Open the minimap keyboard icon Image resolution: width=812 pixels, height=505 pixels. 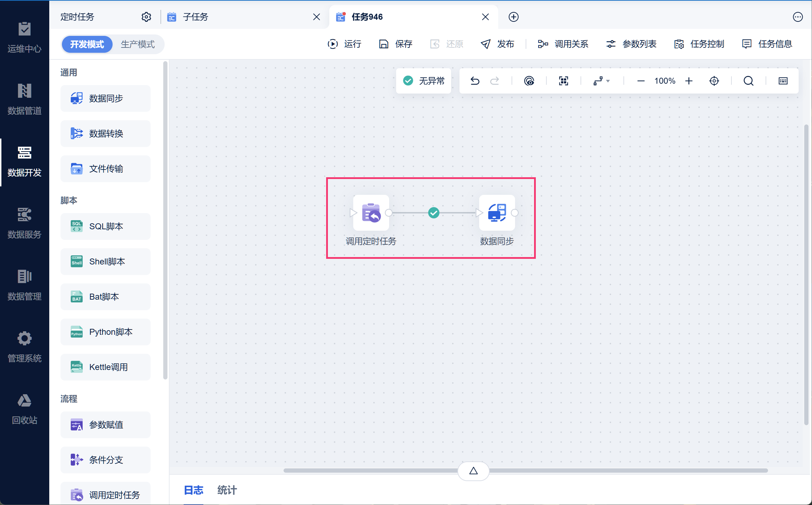pos(783,81)
